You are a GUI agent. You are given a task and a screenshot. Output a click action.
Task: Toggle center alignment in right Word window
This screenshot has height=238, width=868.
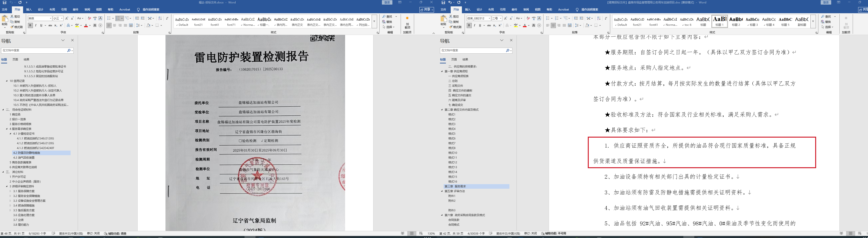tap(553, 25)
